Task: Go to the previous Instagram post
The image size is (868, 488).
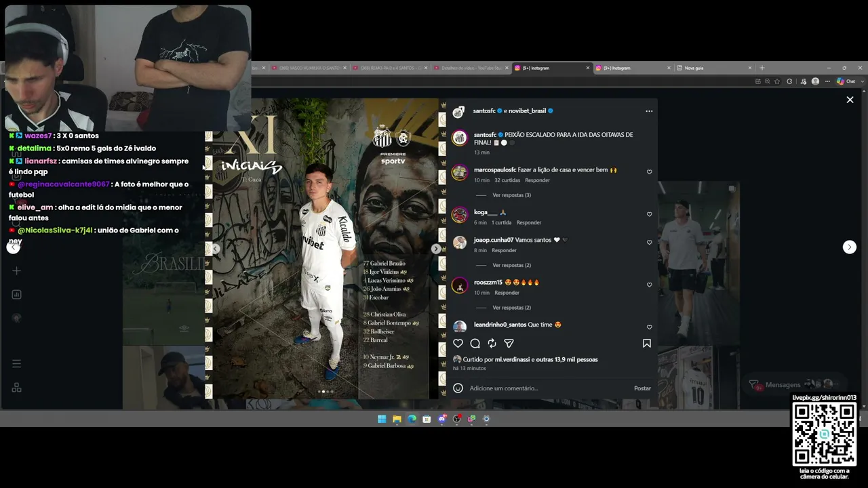Action: [13, 247]
